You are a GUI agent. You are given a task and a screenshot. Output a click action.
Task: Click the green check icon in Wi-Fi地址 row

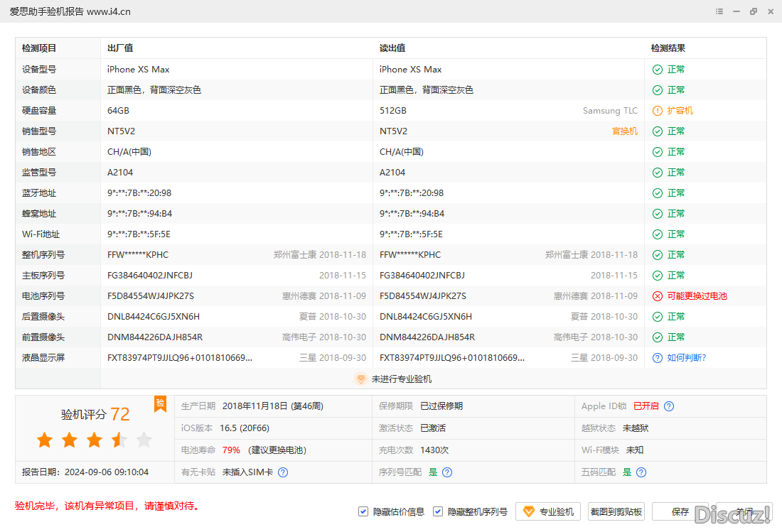(x=658, y=234)
